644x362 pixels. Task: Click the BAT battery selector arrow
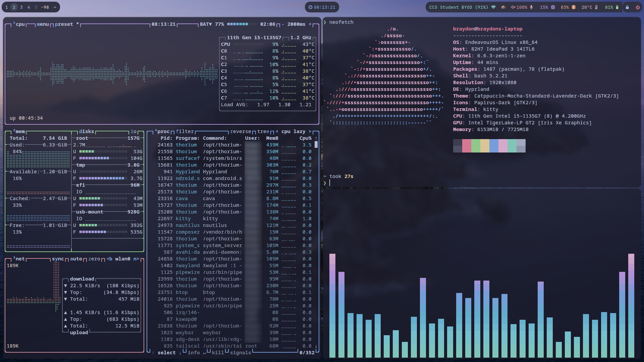(210, 24)
